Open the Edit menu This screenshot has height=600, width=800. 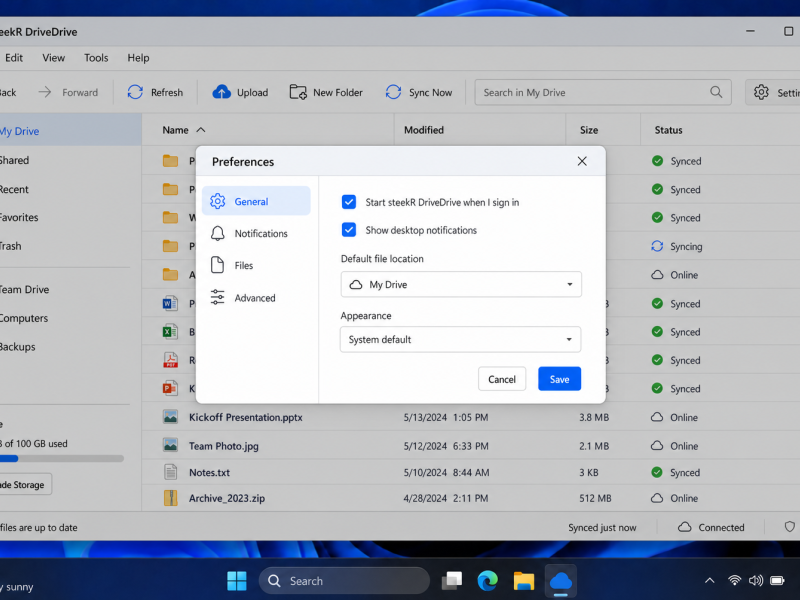tap(14, 58)
